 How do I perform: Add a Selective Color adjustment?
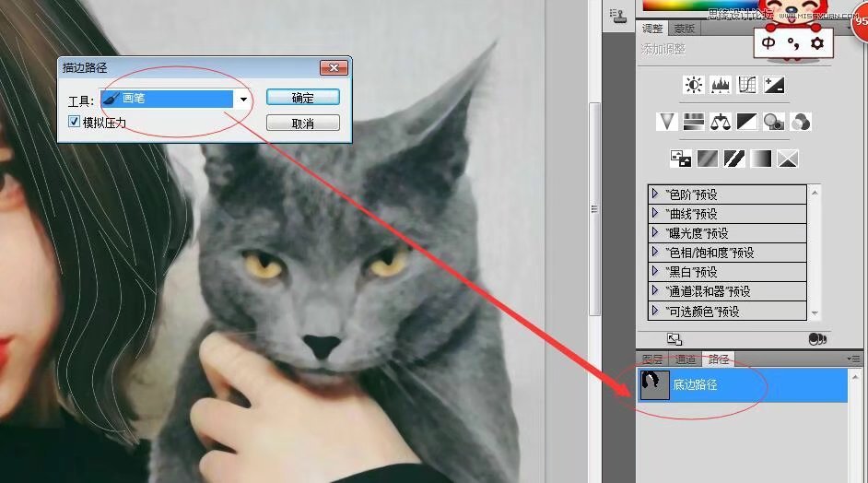click(x=787, y=159)
